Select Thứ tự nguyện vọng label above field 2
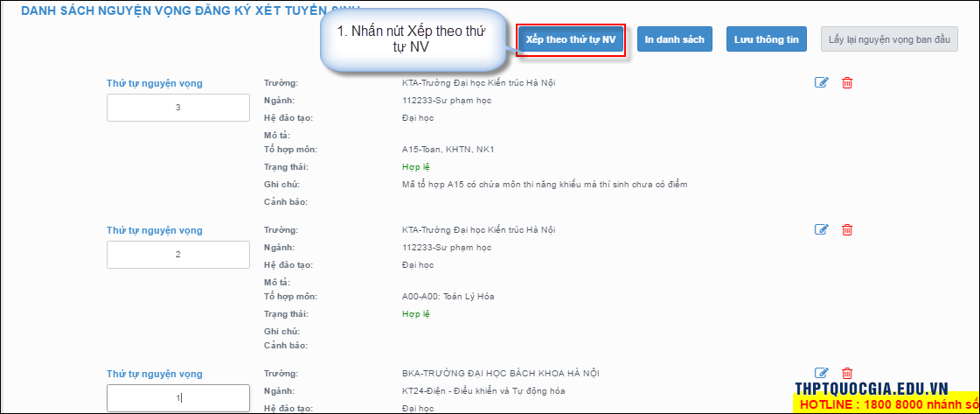This screenshot has width=980, height=414. (x=155, y=230)
